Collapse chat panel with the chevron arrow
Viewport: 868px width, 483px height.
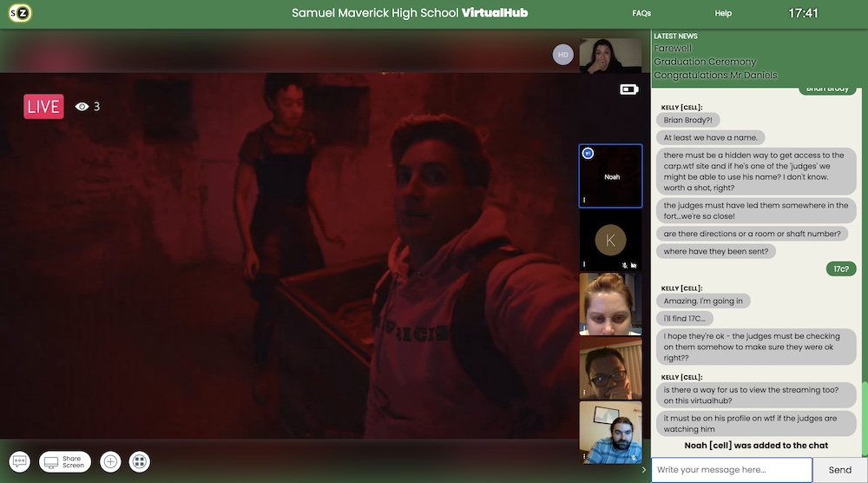(644, 470)
